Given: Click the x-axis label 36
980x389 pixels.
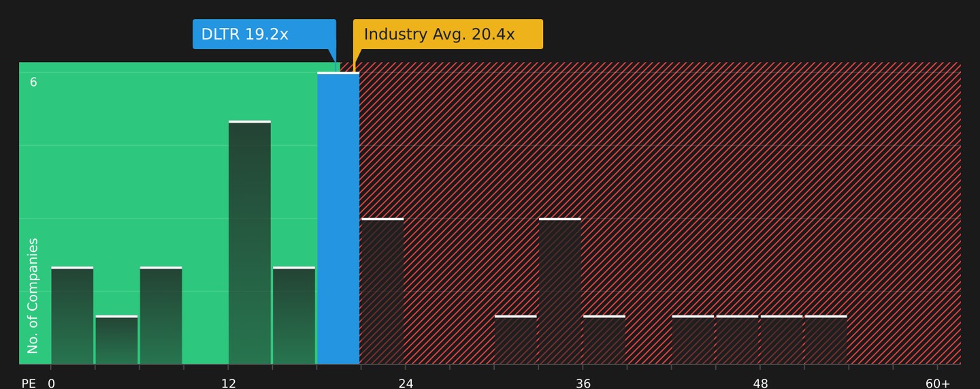Looking at the screenshot, I should [583, 384].
